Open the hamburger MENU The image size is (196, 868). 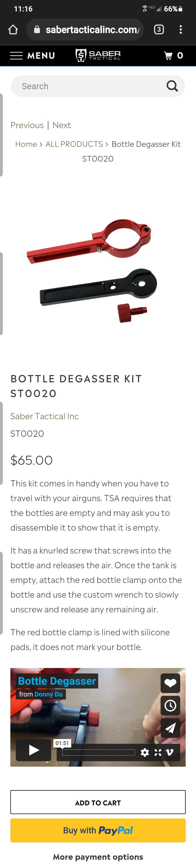[x=32, y=56]
